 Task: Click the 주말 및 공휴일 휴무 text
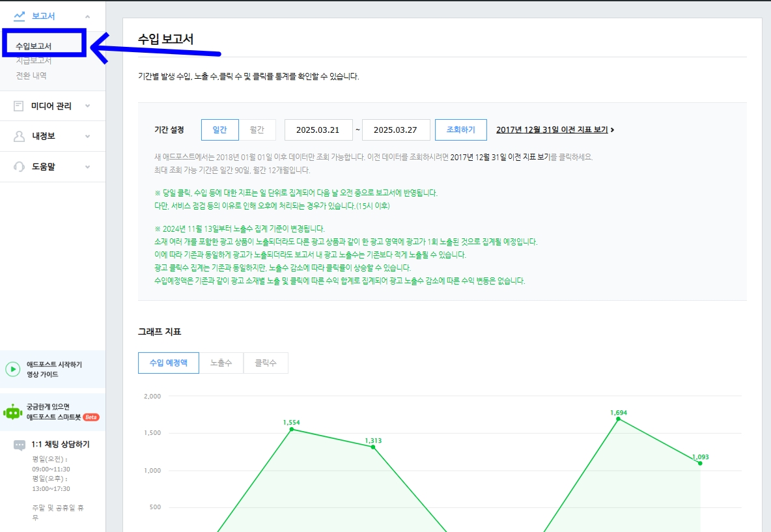coord(58,513)
